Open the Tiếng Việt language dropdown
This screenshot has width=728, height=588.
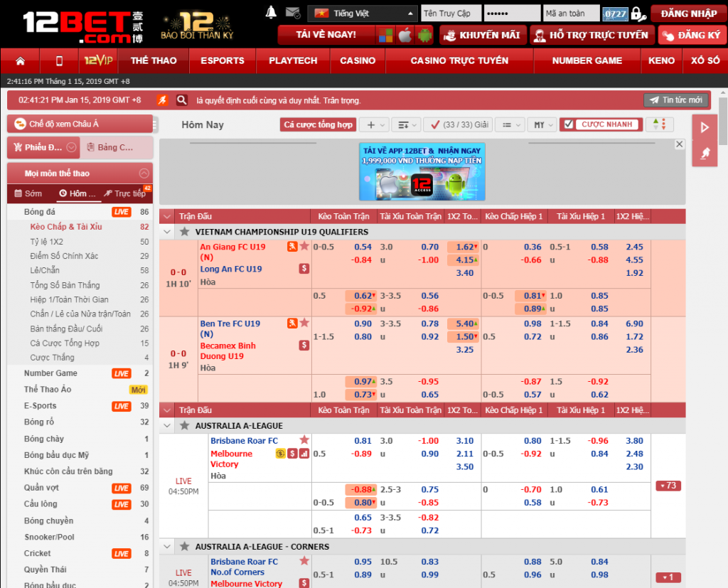(x=363, y=14)
